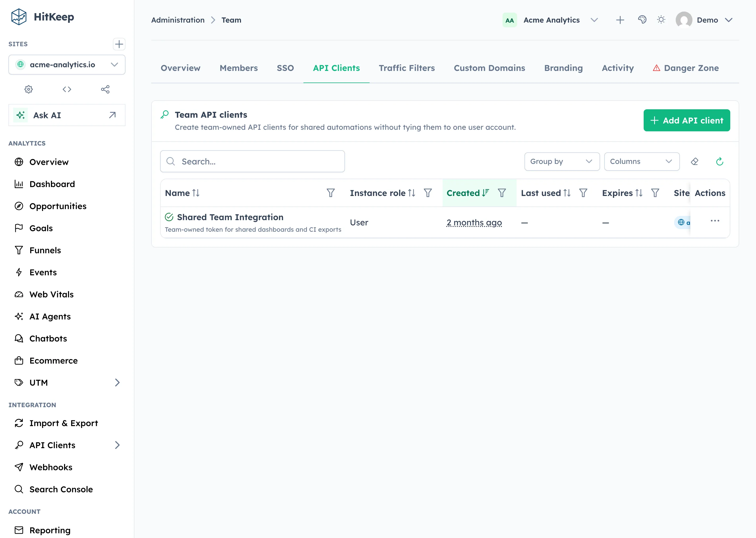The image size is (756, 538).
Task: Open filter for Last used column
Action: 583,193
